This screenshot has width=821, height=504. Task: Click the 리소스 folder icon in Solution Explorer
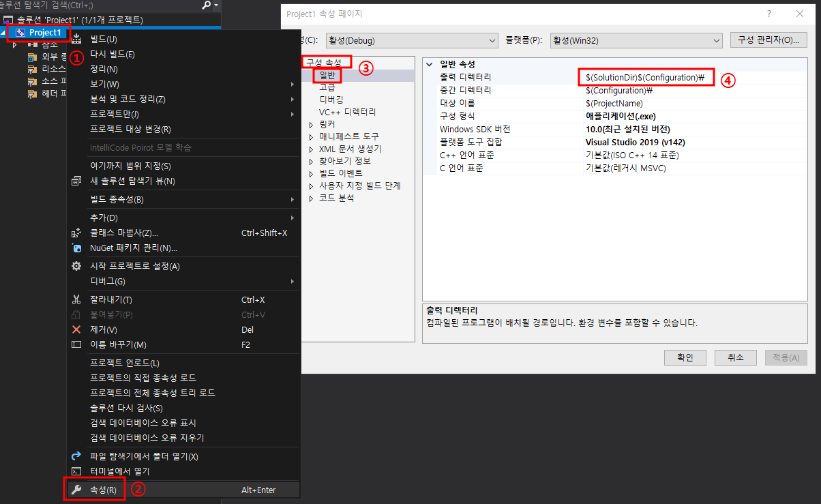pos(32,69)
